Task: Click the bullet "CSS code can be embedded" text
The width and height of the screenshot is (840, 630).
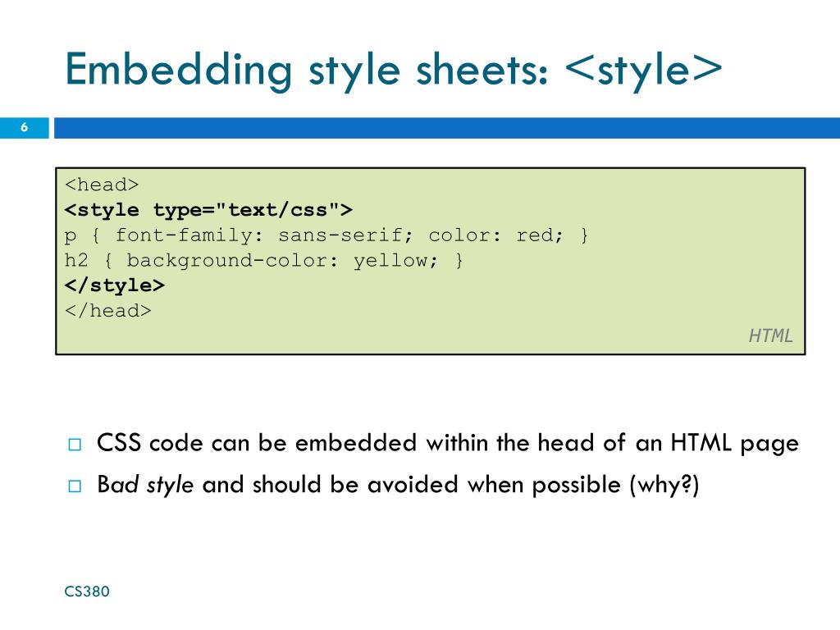Action: [448, 444]
